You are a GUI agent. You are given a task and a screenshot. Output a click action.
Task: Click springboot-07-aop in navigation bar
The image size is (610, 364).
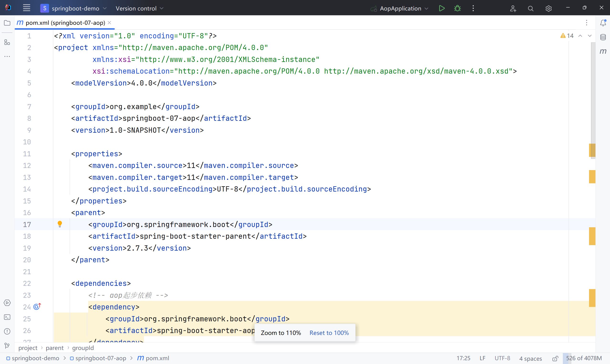pyautogui.click(x=98, y=358)
